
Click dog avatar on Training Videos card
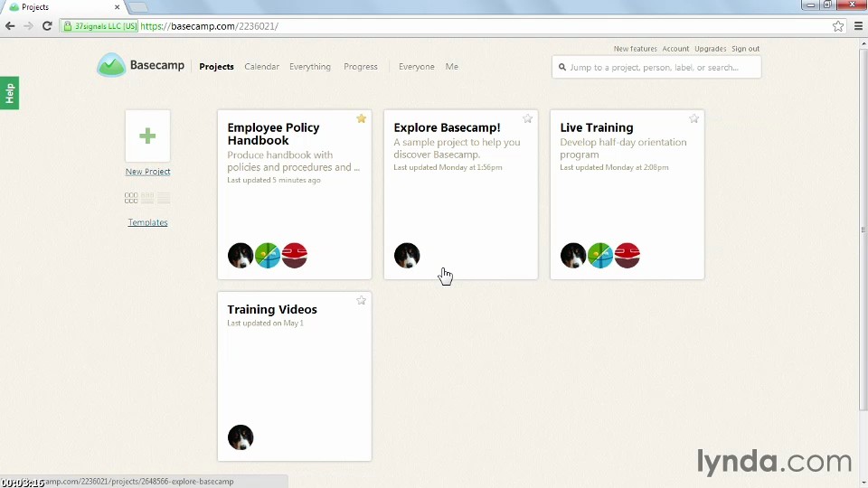241,437
